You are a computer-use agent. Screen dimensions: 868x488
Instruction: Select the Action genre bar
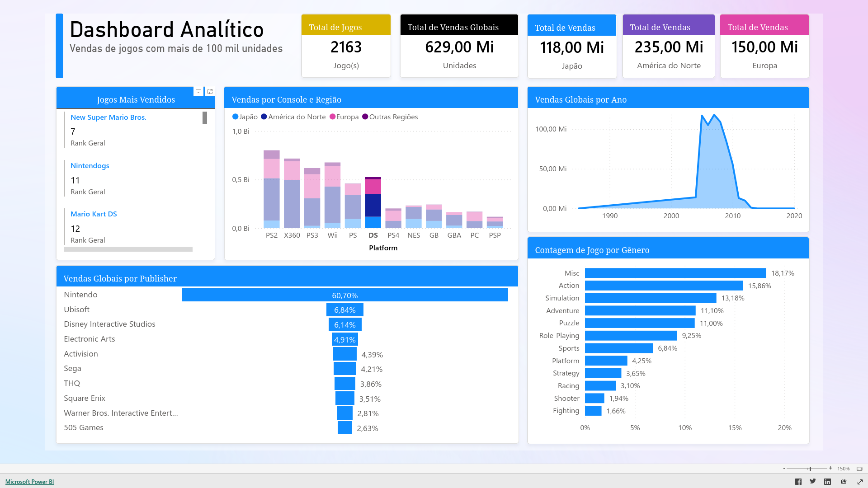tap(664, 286)
